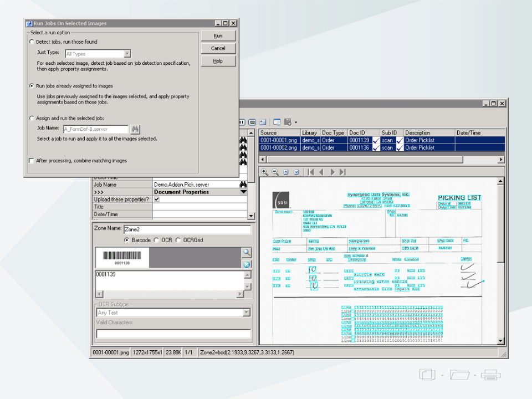532x399 pixels.
Task: Click the blue globe icon below magnifier
Action: tap(247, 264)
